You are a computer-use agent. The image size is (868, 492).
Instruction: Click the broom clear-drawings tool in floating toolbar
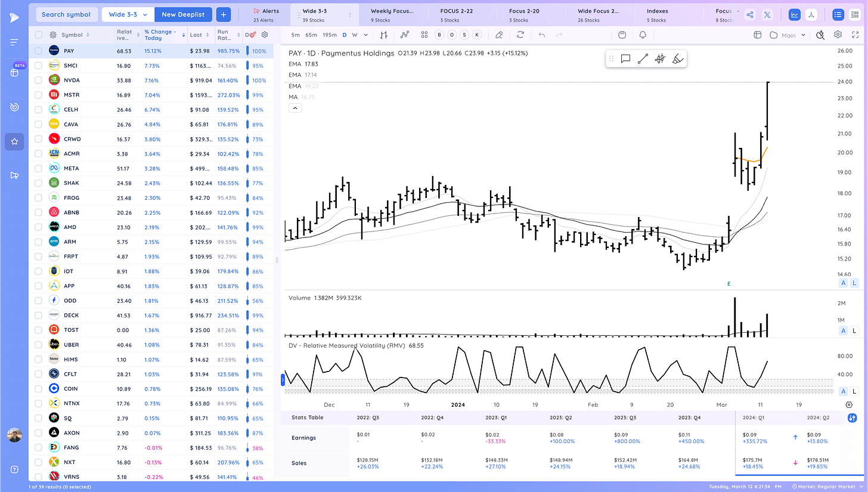click(x=677, y=58)
